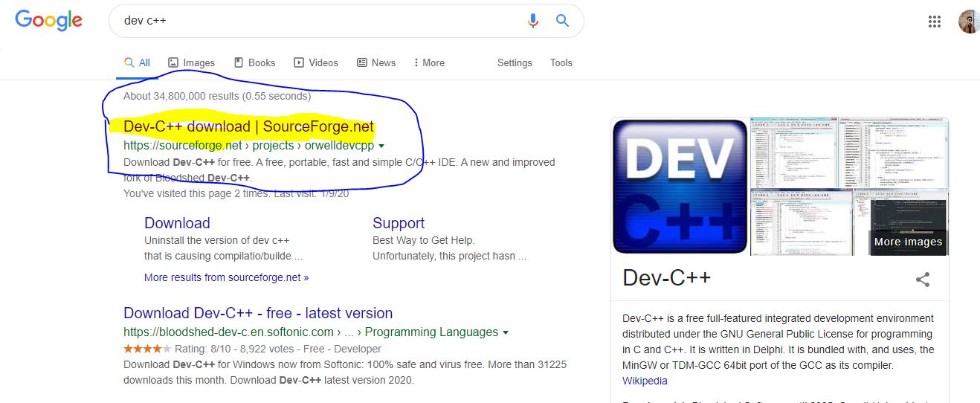980x403 pixels.
Task: Click the Google logo
Action: click(x=48, y=20)
